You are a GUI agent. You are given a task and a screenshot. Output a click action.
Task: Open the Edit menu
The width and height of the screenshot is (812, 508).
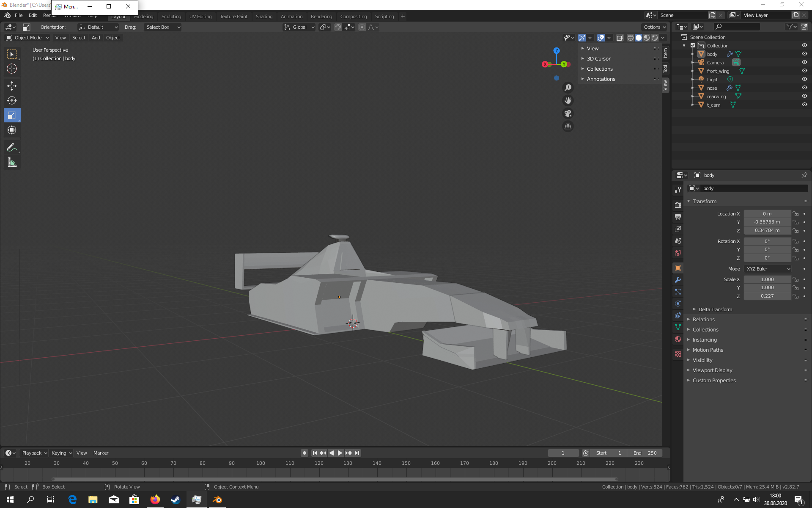[33, 15]
